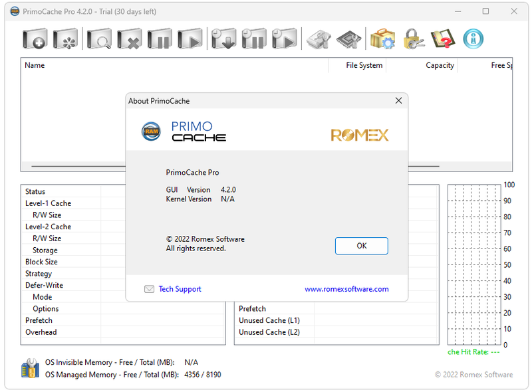The width and height of the screenshot is (532, 392).
Task: Click the Tech Support envelope icon
Action: (x=149, y=289)
